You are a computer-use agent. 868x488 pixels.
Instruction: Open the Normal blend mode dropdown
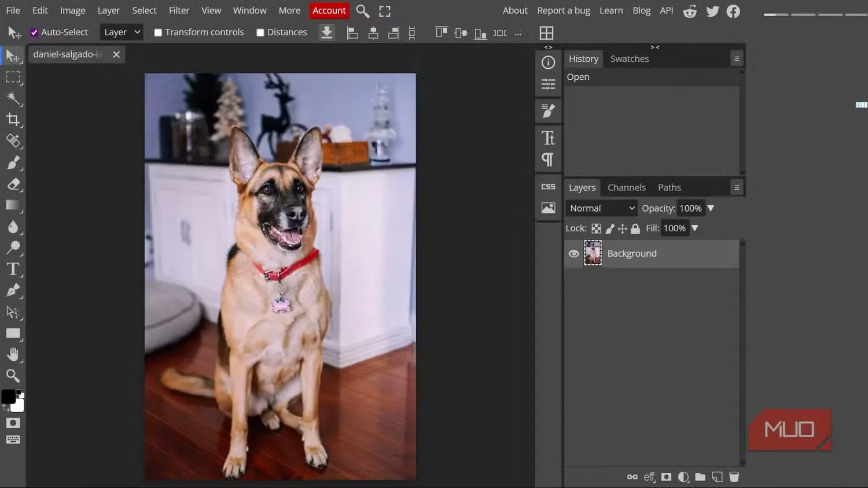click(602, 208)
